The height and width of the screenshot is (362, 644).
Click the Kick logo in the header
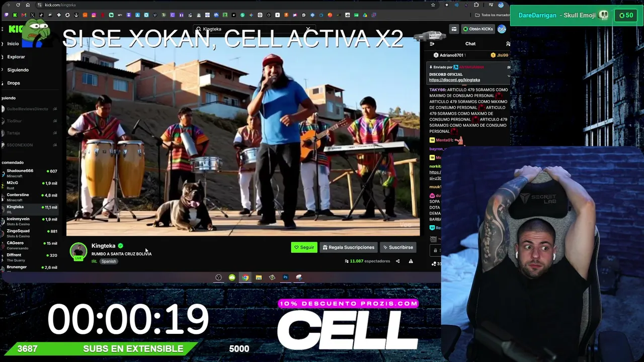pyautogui.click(x=16, y=29)
